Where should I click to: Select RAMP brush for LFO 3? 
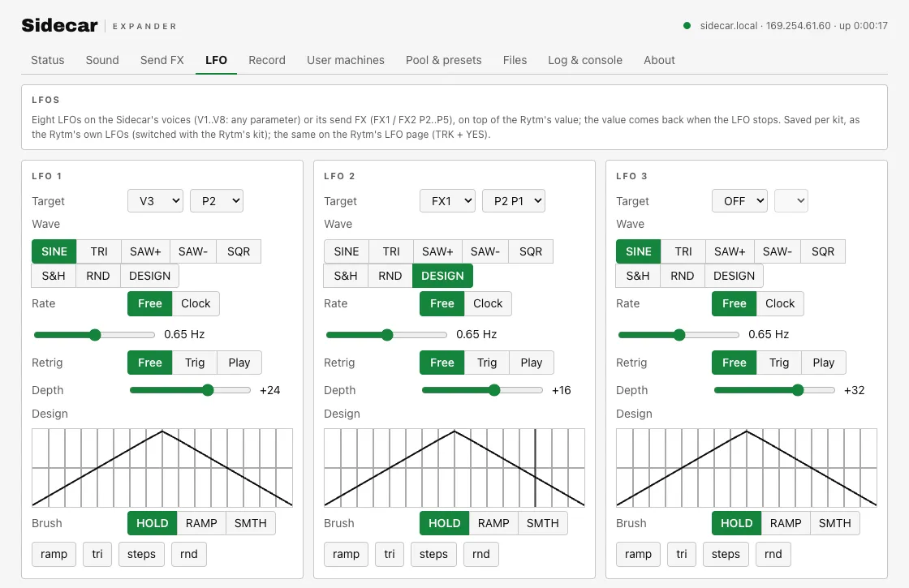[x=786, y=523]
